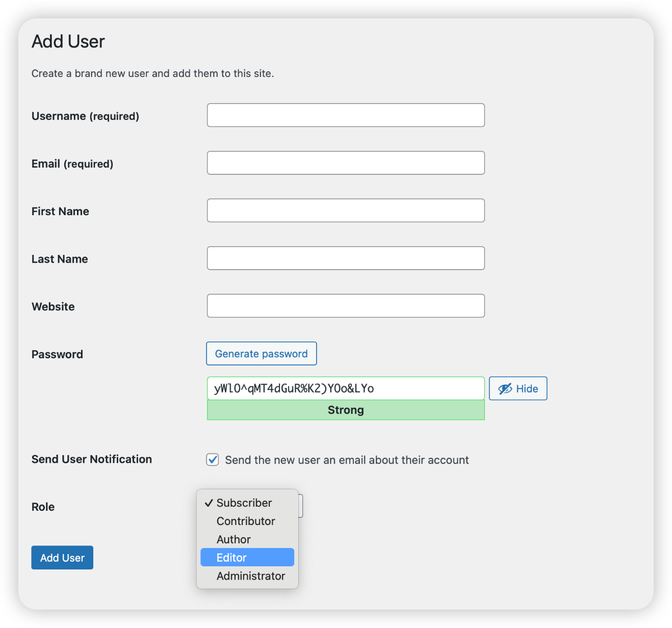672x628 pixels.
Task: Click inside the First Name box
Action: pyautogui.click(x=346, y=210)
